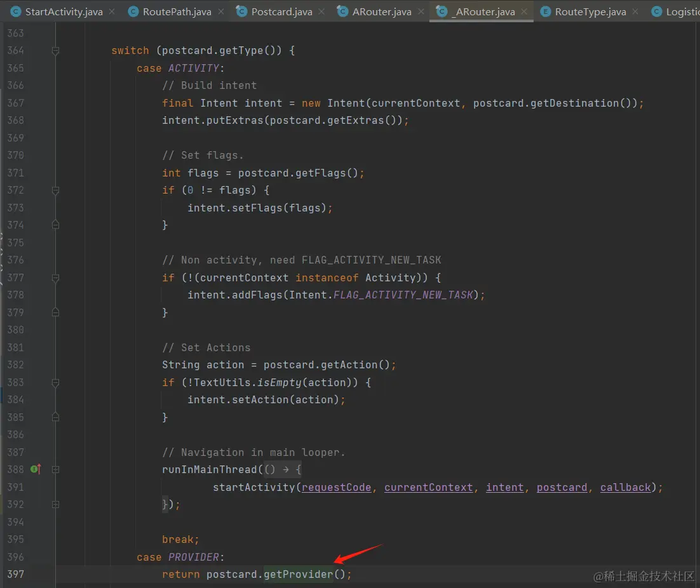Screen dimensions: 700x588
Task: Collapse block end marker on line 379
Action: click(55, 312)
